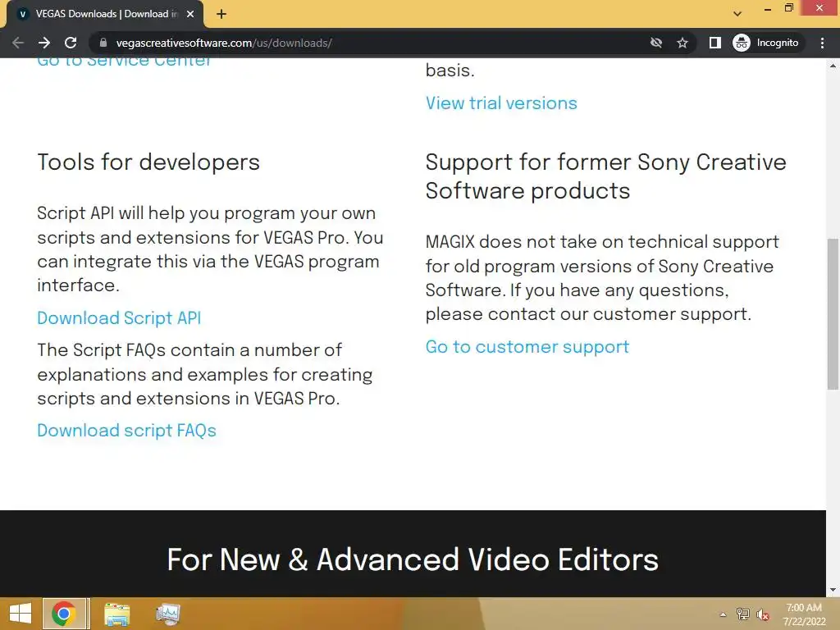Click the lock icon in address bar
Viewport: 840px width, 630px height.
point(103,43)
